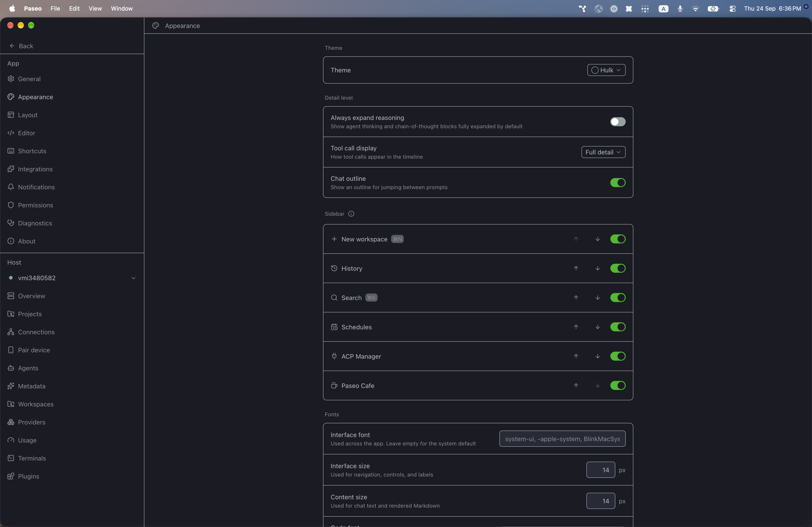Toggle Schedules sidebar item off
812x527 pixels.
(618, 327)
